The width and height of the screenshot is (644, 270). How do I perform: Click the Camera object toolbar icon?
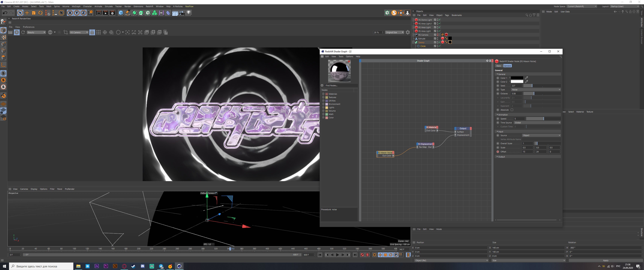[182, 13]
